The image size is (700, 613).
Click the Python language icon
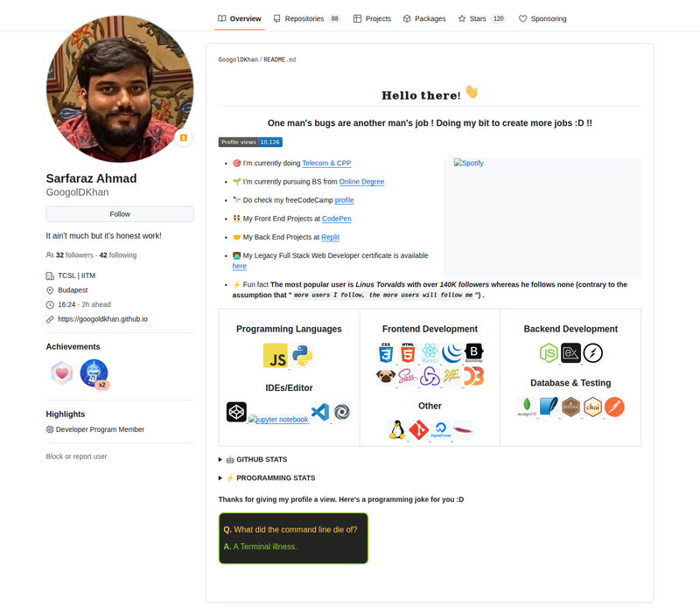(303, 356)
